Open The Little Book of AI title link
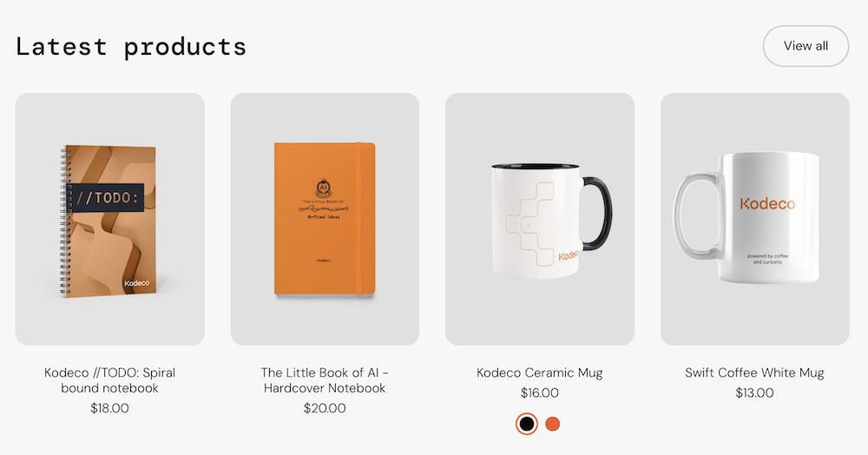Viewport: 868px width, 455px height. point(325,380)
